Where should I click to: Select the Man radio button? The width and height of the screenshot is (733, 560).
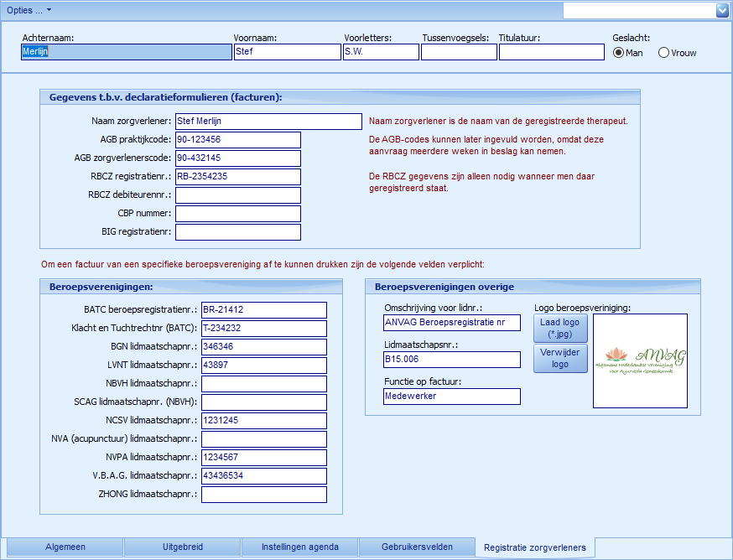pyautogui.click(x=619, y=53)
